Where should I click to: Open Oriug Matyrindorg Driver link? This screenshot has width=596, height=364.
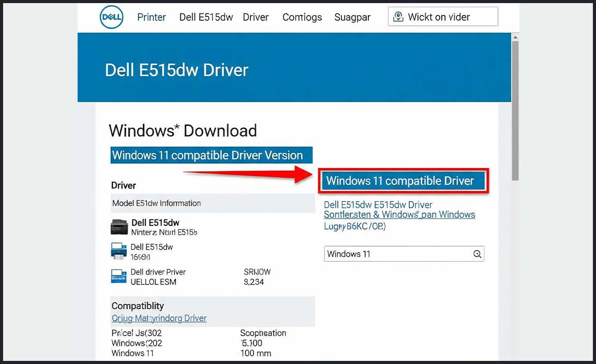tap(159, 318)
